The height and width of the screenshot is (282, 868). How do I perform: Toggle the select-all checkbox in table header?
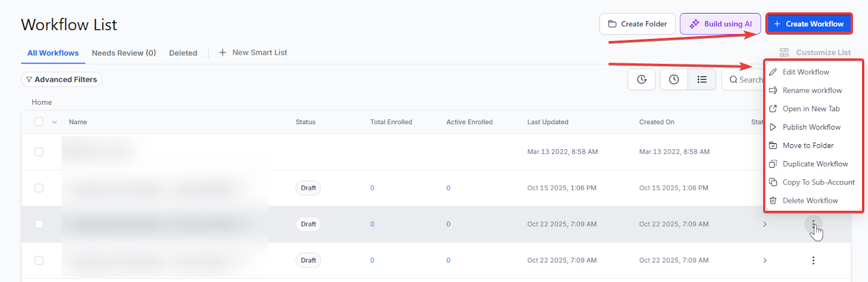tap(39, 122)
